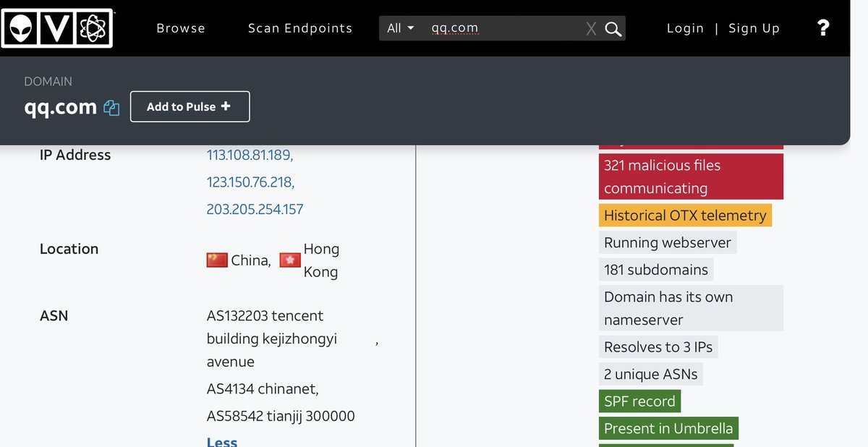Click the China flag icon
Image resolution: width=868 pixels, height=447 pixels.
coord(217,260)
